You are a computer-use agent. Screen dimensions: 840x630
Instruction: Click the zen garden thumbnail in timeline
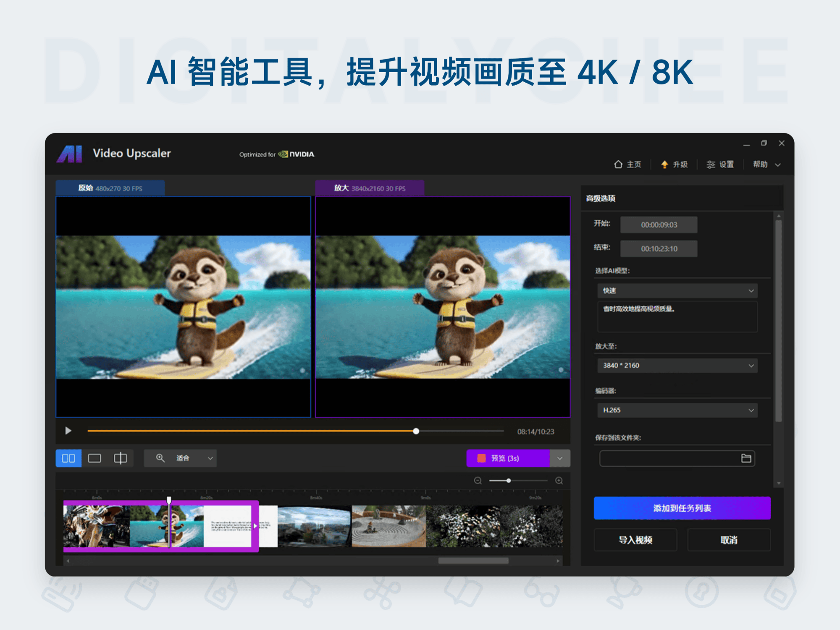tap(388, 526)
